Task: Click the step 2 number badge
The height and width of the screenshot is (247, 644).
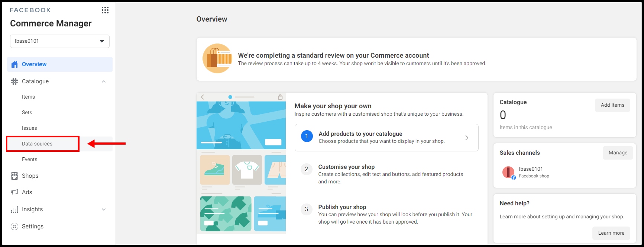Action: point(306,169)
